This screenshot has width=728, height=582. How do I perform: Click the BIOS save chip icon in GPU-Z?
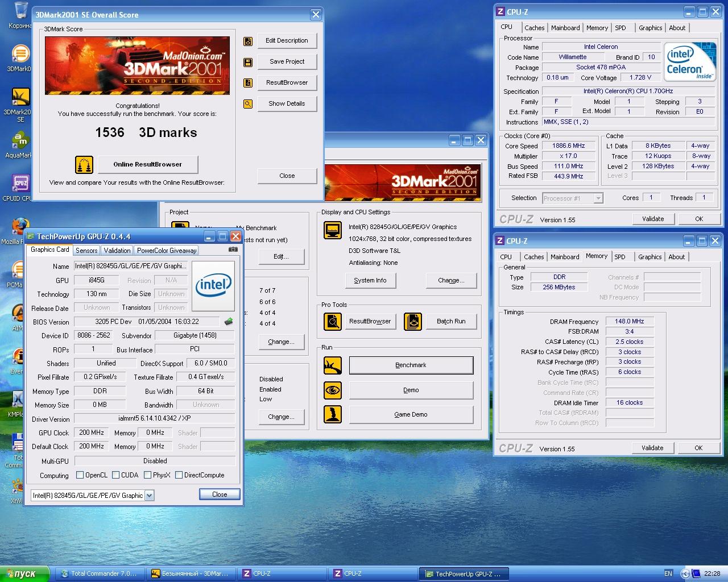click(229, 322)
